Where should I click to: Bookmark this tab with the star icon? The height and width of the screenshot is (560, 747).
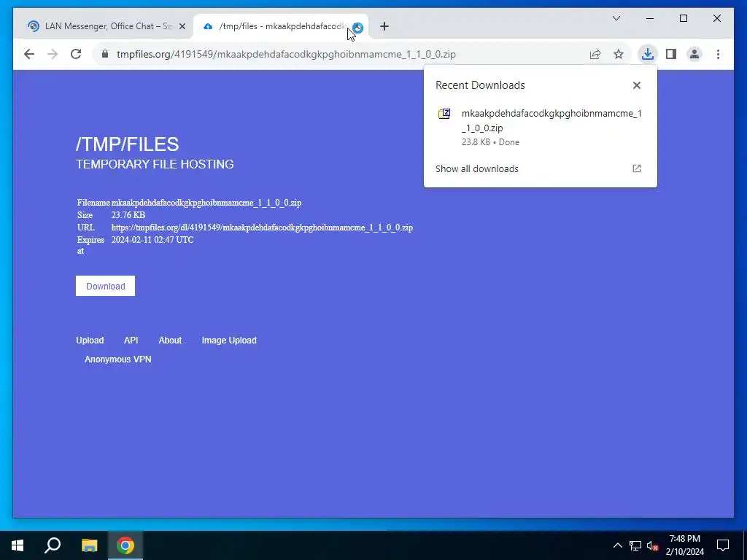[x=619, y=54]
